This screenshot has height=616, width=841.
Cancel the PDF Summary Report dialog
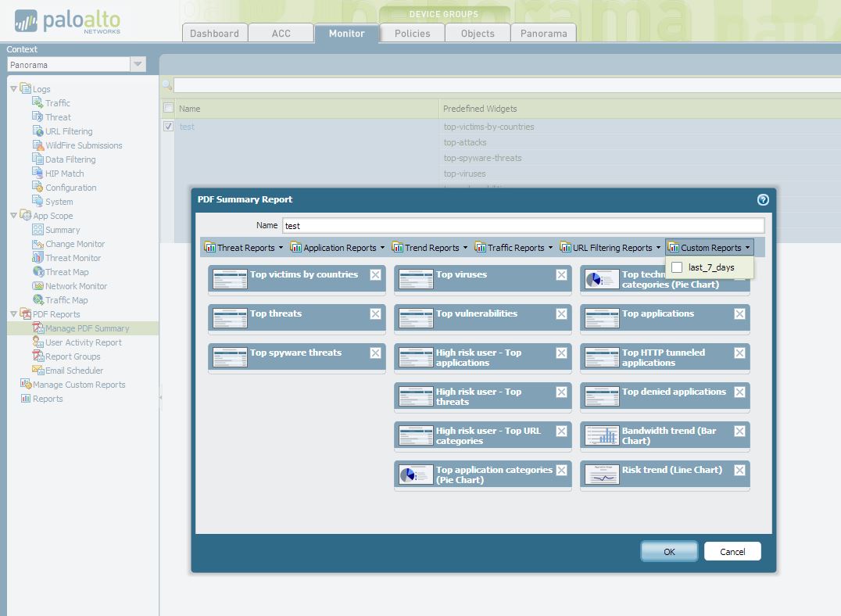(732, 551)
